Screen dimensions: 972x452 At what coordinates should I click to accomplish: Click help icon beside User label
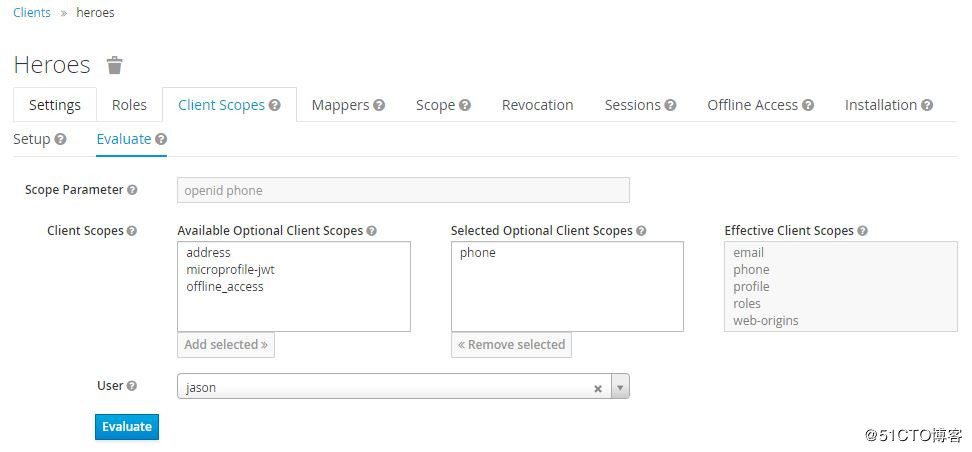tap(132, 385)
